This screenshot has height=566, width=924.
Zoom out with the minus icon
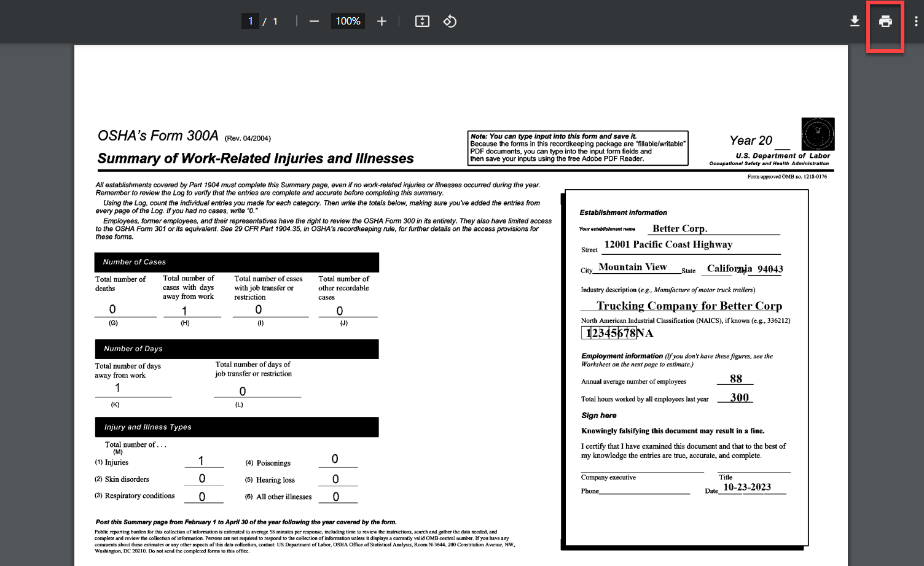314,21
